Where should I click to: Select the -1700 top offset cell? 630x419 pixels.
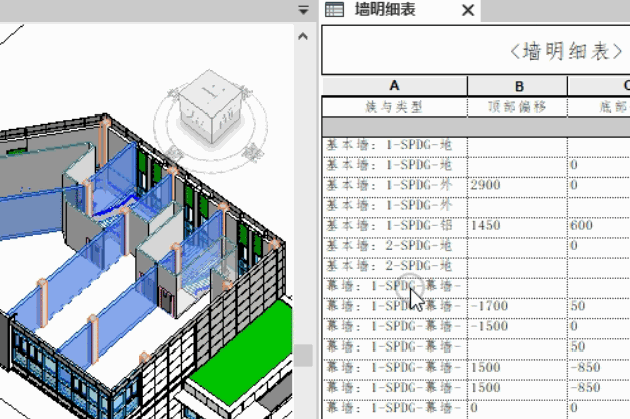coord(515,306)
